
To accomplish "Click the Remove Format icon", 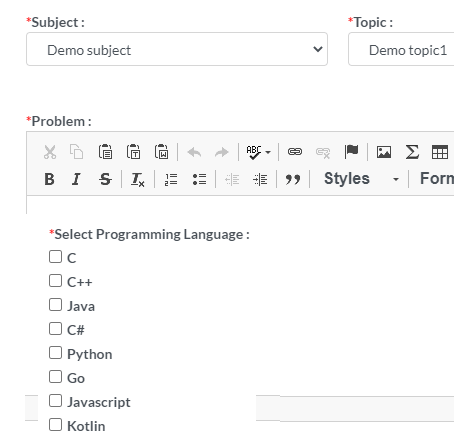I will (x=138, y=180).
